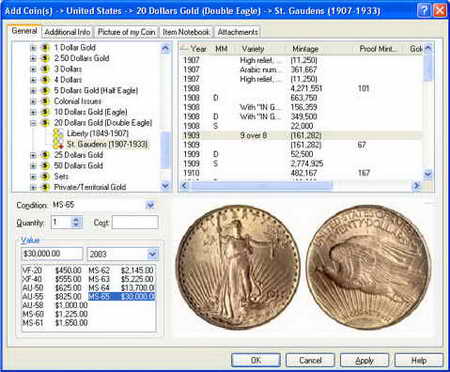Collapse the 20 Dollars Gold (Double Eagle) node
The image size is (450, 372).
(33, 123)
